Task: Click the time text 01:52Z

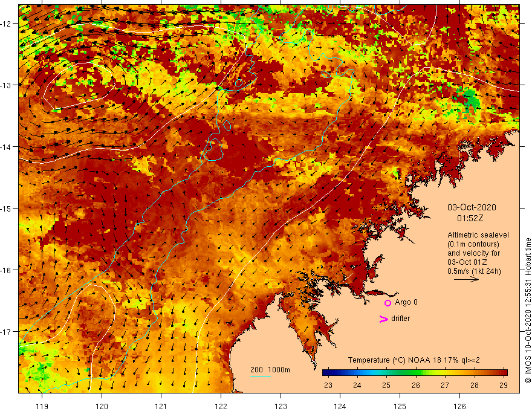Action: (x=470, y=218)
